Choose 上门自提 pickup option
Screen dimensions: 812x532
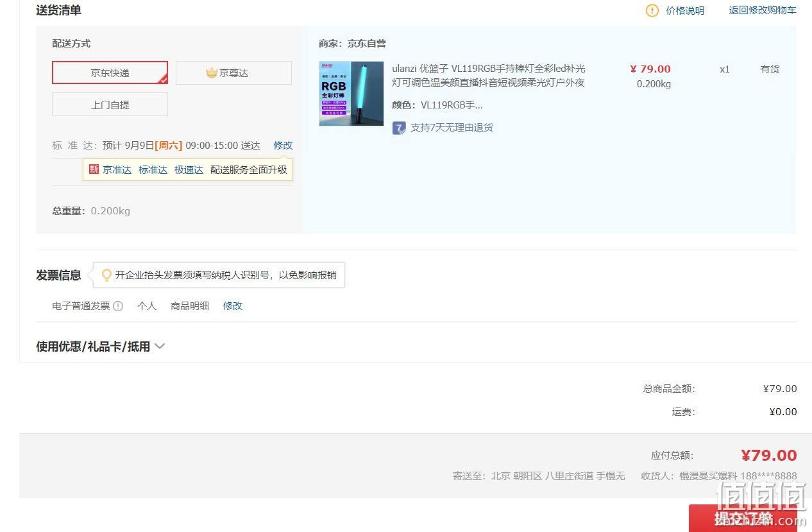click(110, 105)
